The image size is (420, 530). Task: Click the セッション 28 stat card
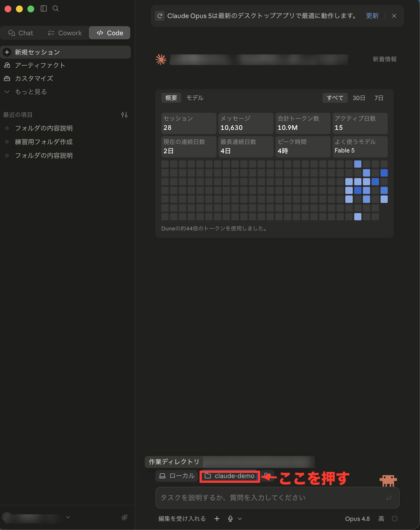pyautogui.click(x=189, y=123)
